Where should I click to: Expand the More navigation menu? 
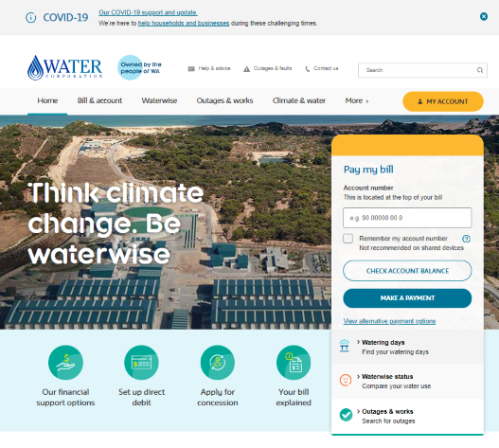point(357,100)
